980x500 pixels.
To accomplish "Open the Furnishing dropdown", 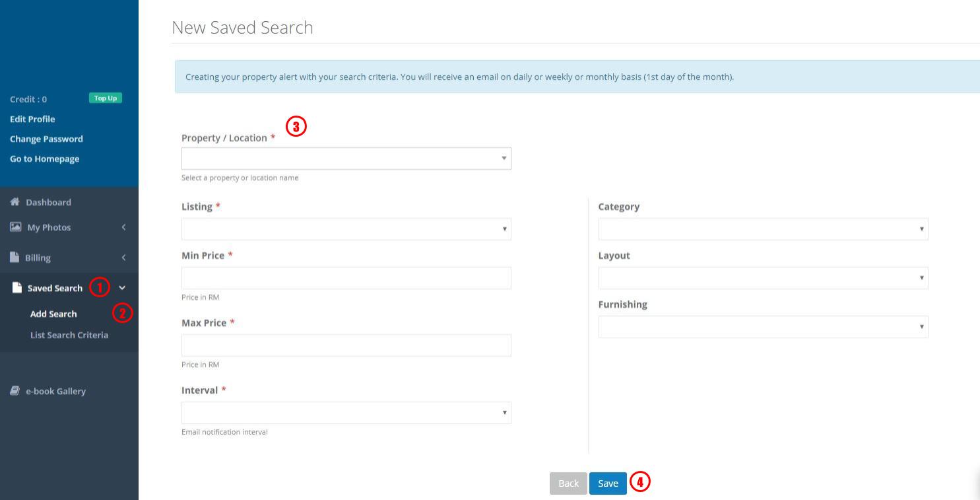I will click(x=763, y=327).
